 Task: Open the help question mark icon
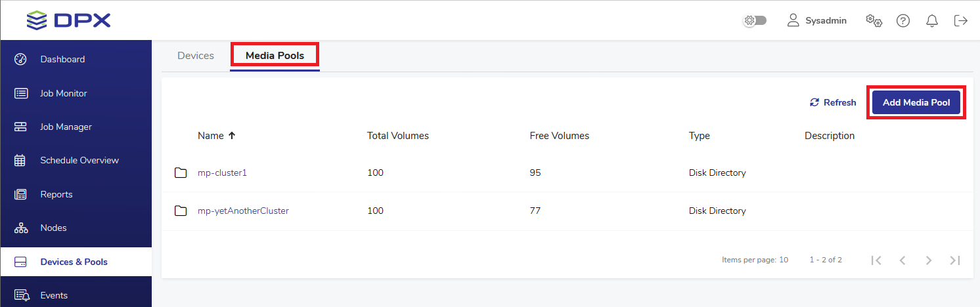[x=903, y=20]
